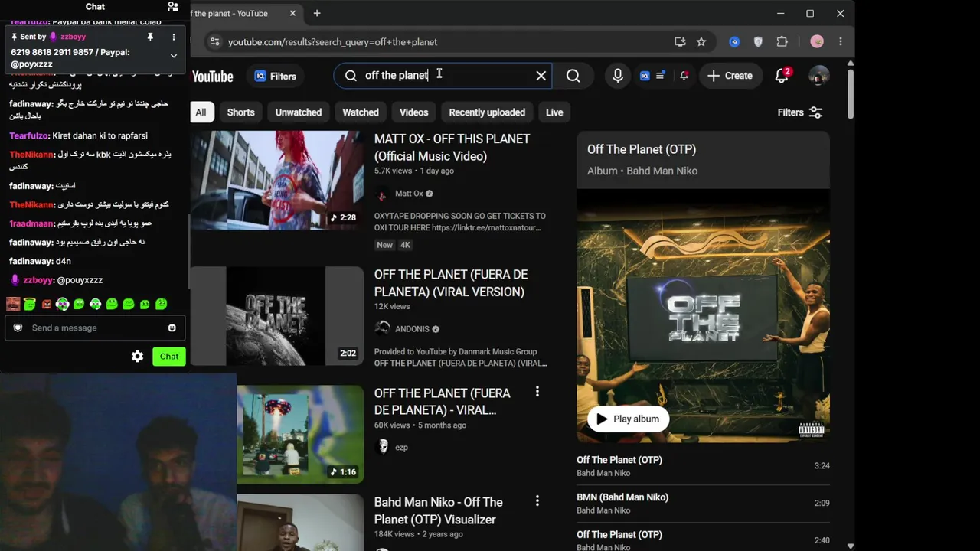Open Bahd Man Niko Visualizer title
This screenshot has width=980, height=551.
coord(439,510)
